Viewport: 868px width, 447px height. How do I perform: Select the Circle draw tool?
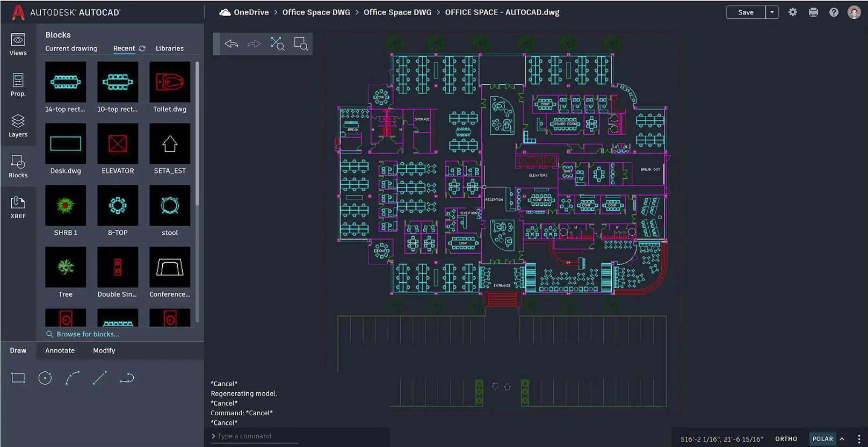pyautogui.click(x=45, y=378)
